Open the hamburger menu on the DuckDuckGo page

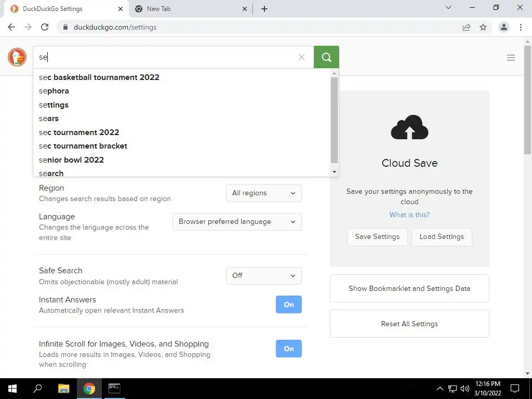[x=511, y=58]
